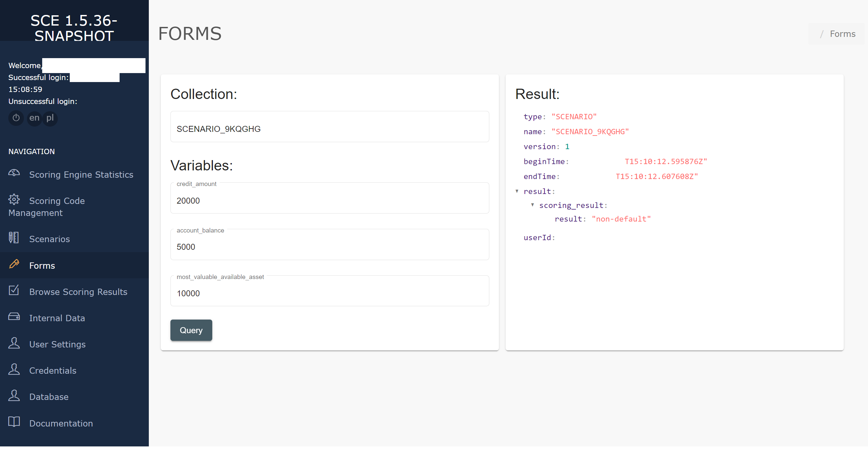
Task: Click the Scoring Engine Statistics gauge icon
Action: point(14,173)
